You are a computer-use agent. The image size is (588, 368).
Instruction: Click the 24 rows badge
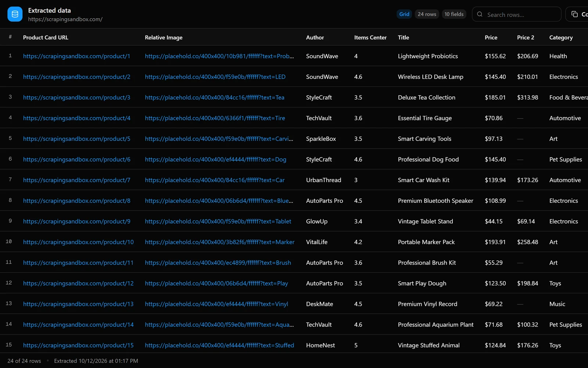tap(427, 14)
